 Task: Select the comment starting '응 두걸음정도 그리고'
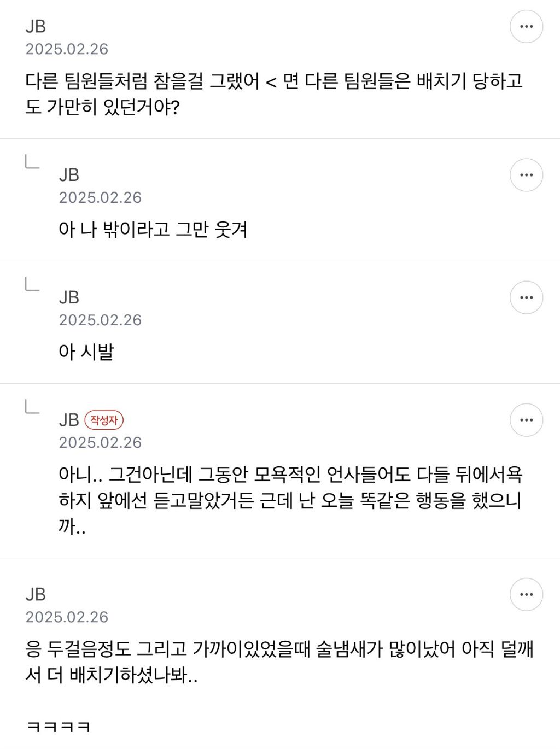(x=279, y=662)
